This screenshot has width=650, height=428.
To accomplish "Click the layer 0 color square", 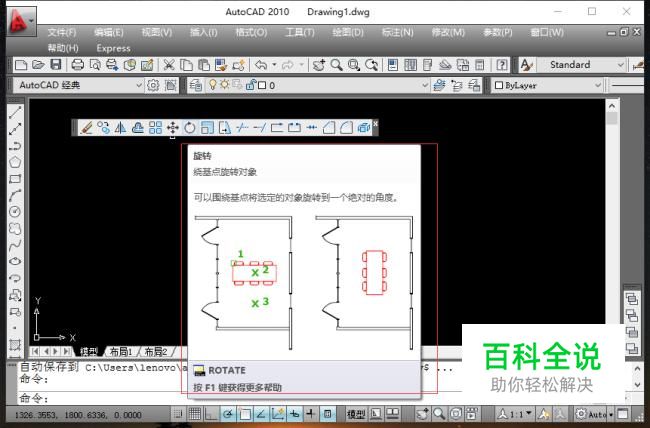I will [262, 85].
